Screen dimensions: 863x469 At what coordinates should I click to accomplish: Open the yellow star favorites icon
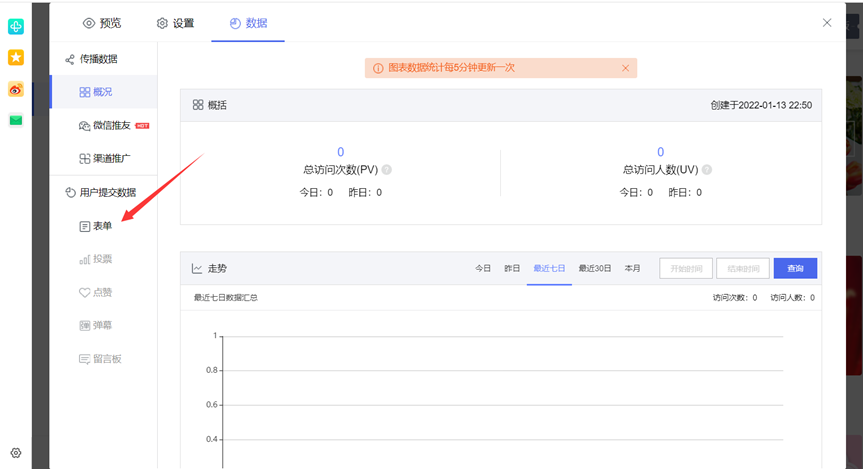tap(15, 58)
